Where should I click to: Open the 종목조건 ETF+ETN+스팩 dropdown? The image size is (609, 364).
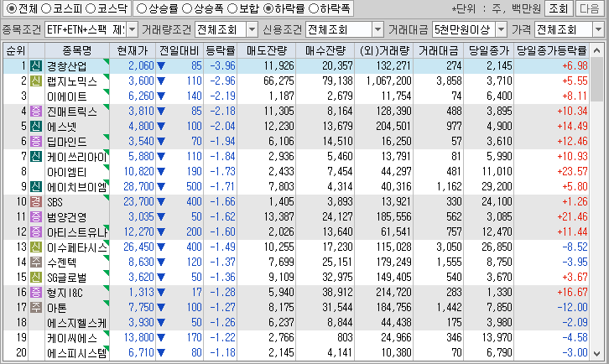[x=132, y=29]
